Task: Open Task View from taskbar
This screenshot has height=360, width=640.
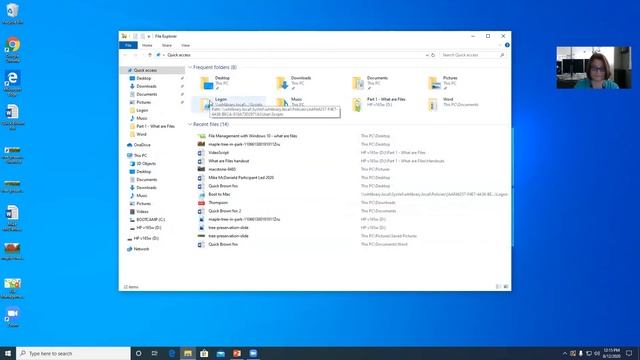Action: (x=155, y=353)
